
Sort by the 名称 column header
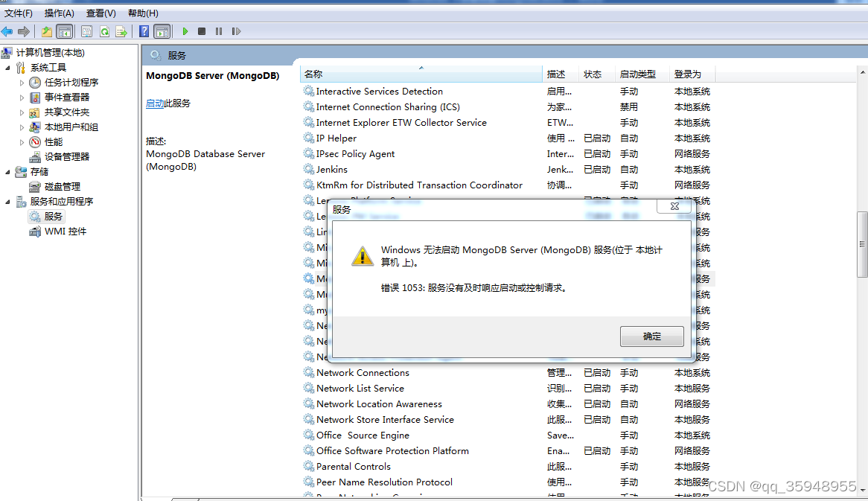[x=421, y=74]
